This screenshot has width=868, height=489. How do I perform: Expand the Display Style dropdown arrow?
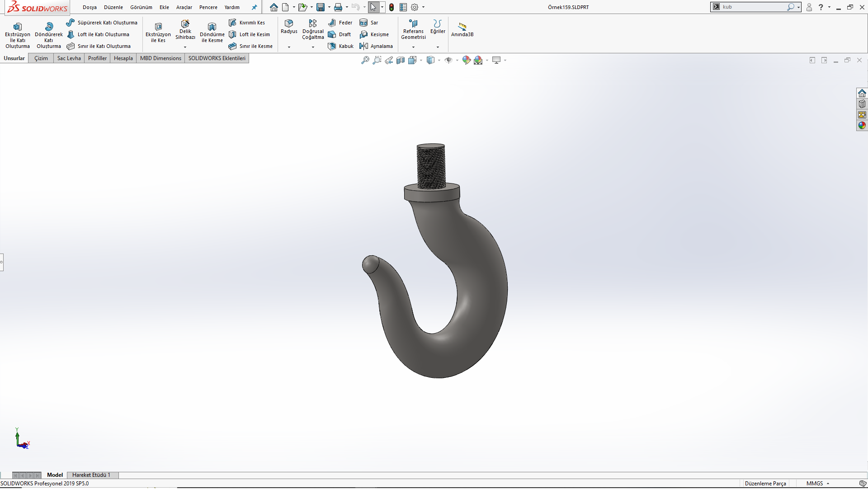click(x=439, y=60)
